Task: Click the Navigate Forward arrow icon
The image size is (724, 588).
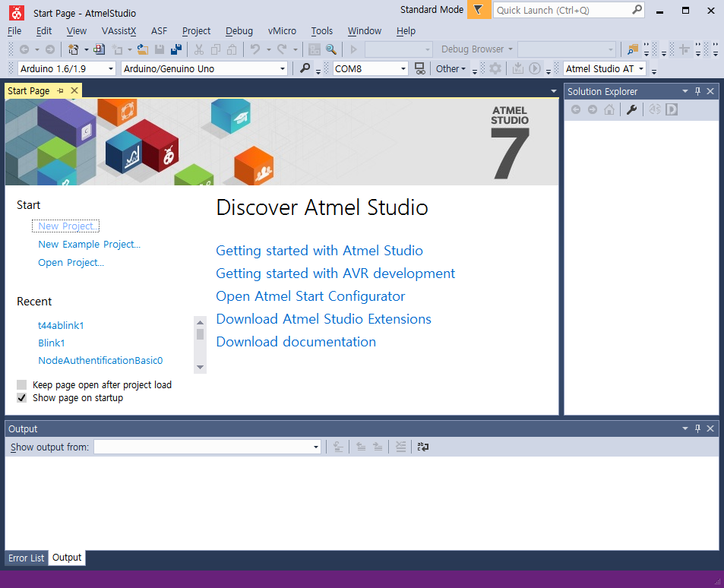Action: click(x=50, y=49)
